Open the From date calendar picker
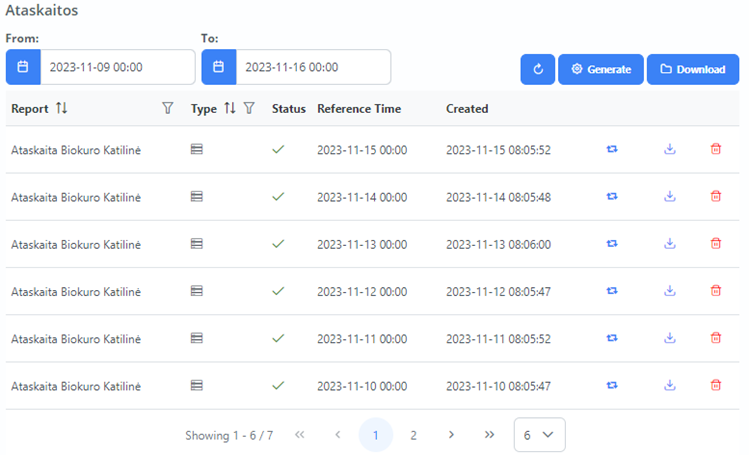 (x=23, y=68)
